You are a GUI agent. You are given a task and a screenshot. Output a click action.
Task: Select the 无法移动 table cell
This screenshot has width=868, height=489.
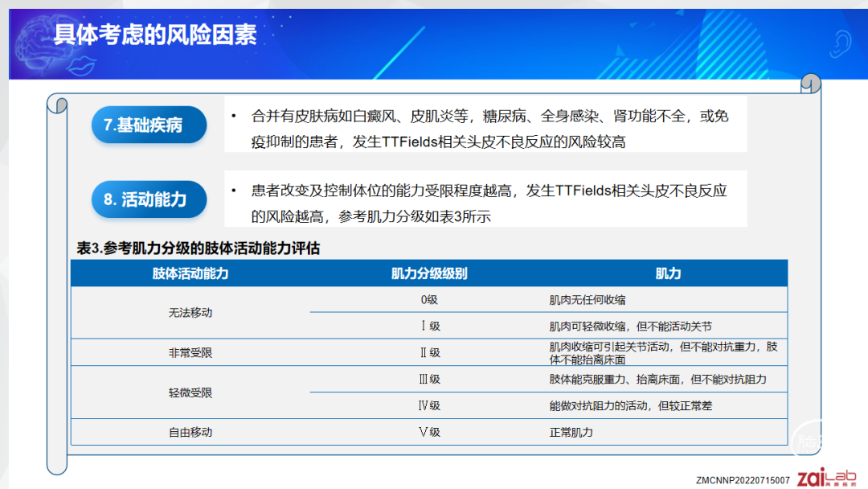coord(190,313)
